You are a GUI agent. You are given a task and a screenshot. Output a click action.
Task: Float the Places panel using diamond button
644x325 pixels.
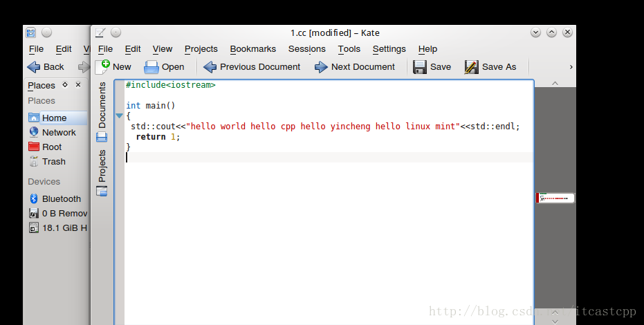(65, 85)
